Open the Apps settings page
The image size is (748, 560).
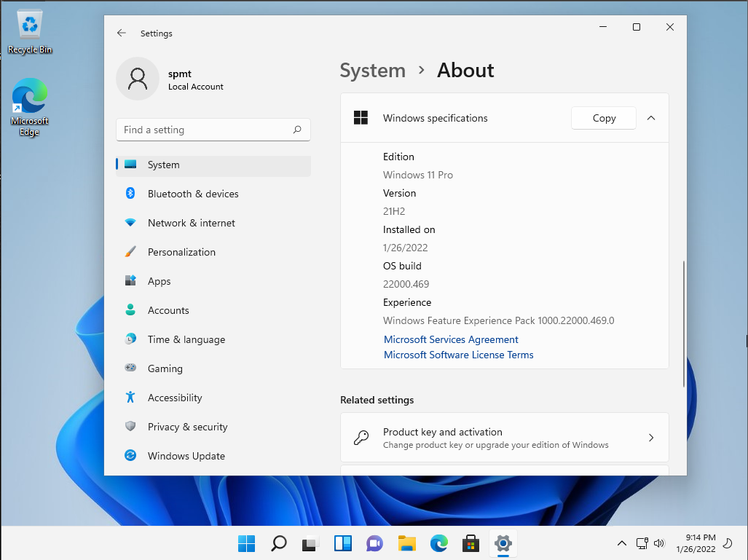click(213, 281)
